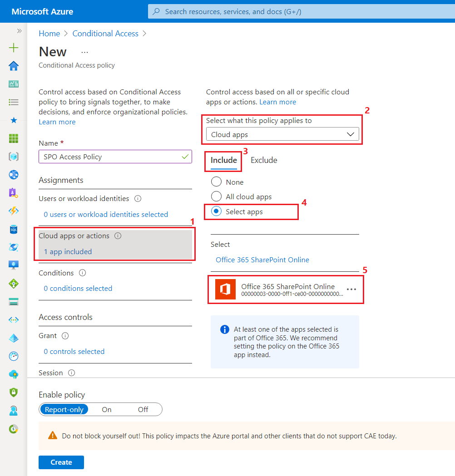This screenshot has width=455, height=476.
Task: Go to the Conditional Access breadcrumb
Action: point(105,34)
